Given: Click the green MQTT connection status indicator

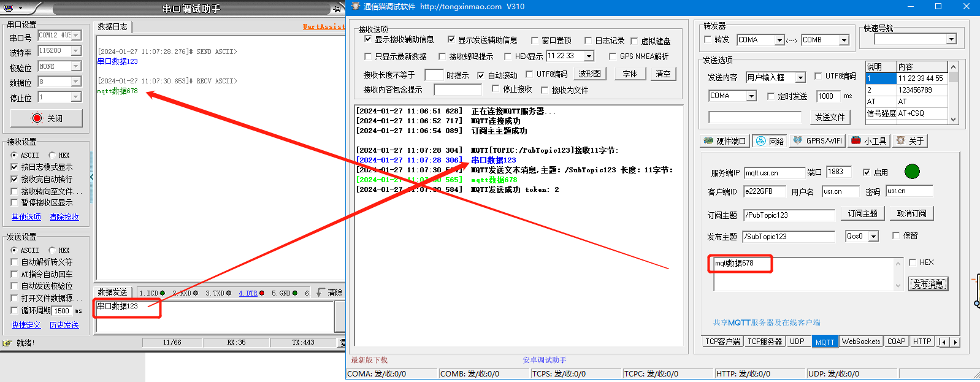Looking at the screenshot, I should [912, 172].
